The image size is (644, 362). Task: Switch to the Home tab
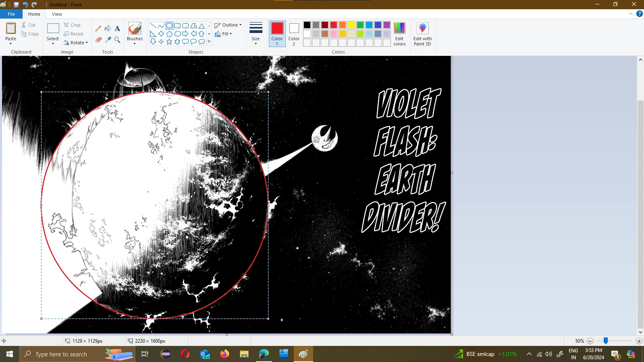tap(34, 14)
